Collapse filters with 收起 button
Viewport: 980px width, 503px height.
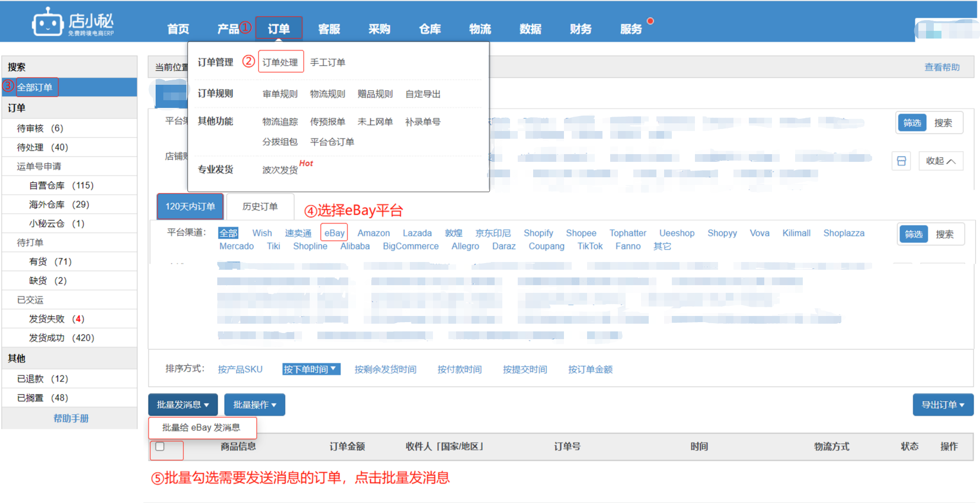click(940, 161)
